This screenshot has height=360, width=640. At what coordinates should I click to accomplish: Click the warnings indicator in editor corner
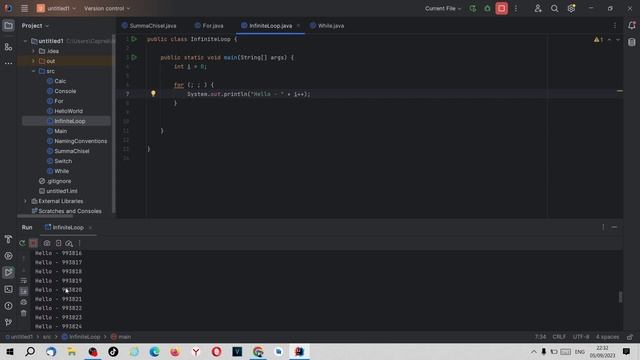click(599, 40)
